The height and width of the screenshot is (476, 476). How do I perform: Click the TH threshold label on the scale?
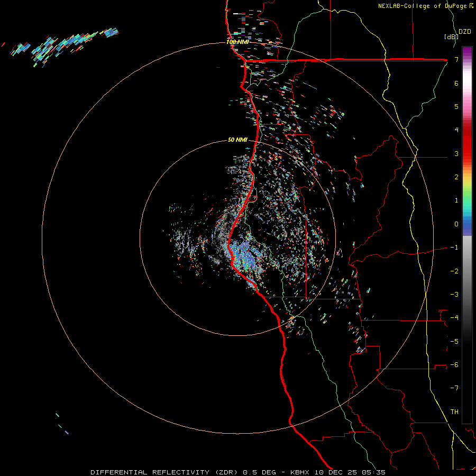click(x=454, y=412)
